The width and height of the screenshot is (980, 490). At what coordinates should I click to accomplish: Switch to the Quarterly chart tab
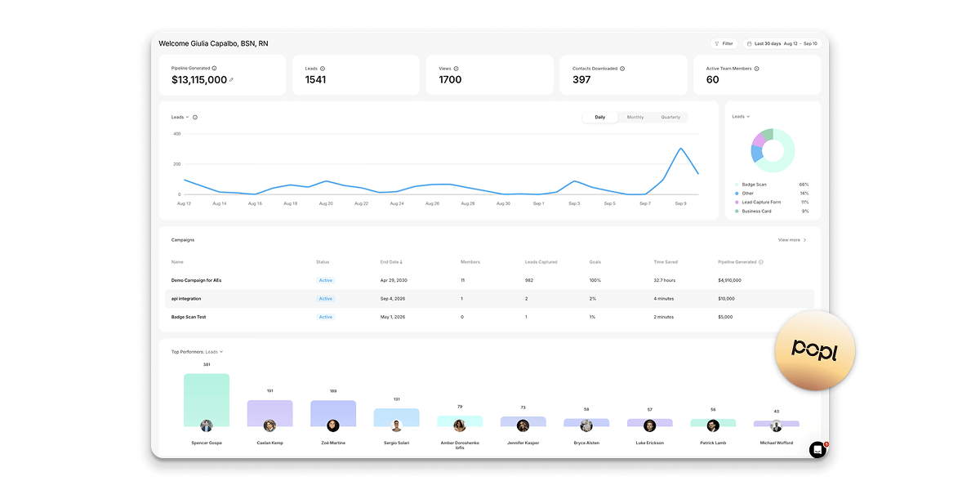pyautogui.click(x=670, y=117)
